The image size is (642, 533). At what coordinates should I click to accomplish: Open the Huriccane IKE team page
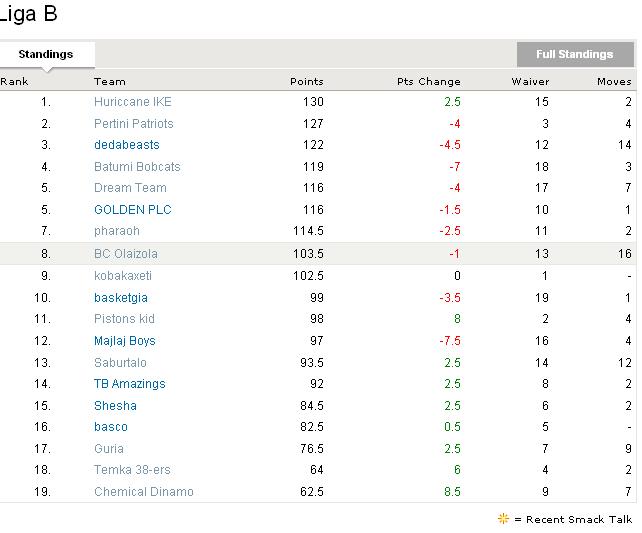pyautogui.click(x=133, y=102)
